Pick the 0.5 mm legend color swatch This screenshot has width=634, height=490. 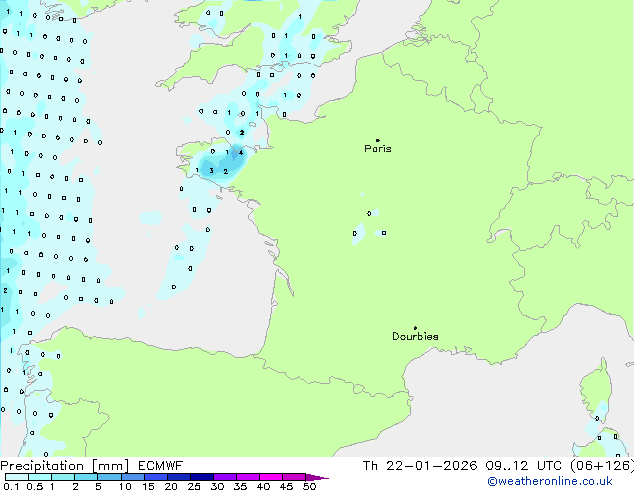click(x=40, y=477)
